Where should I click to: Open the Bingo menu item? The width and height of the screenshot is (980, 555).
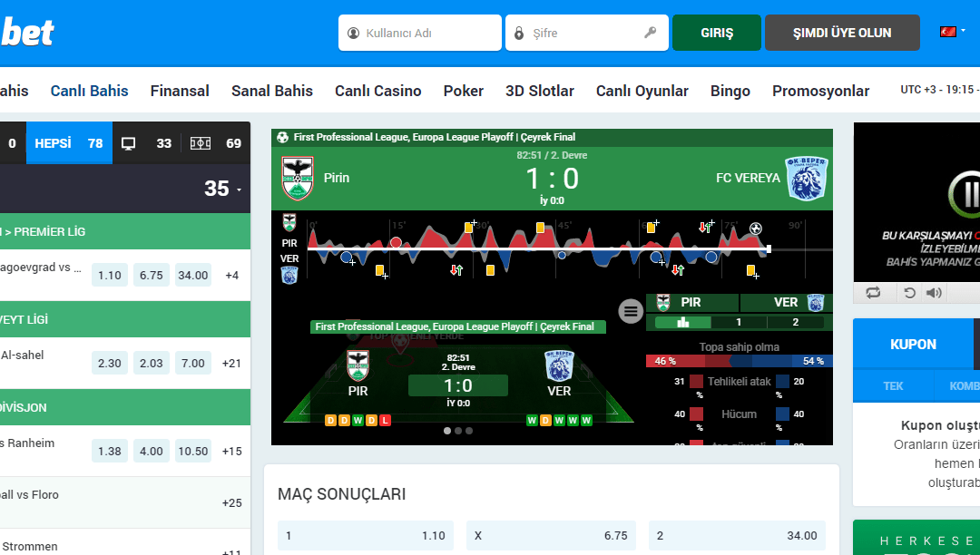[x=730, y=92]
